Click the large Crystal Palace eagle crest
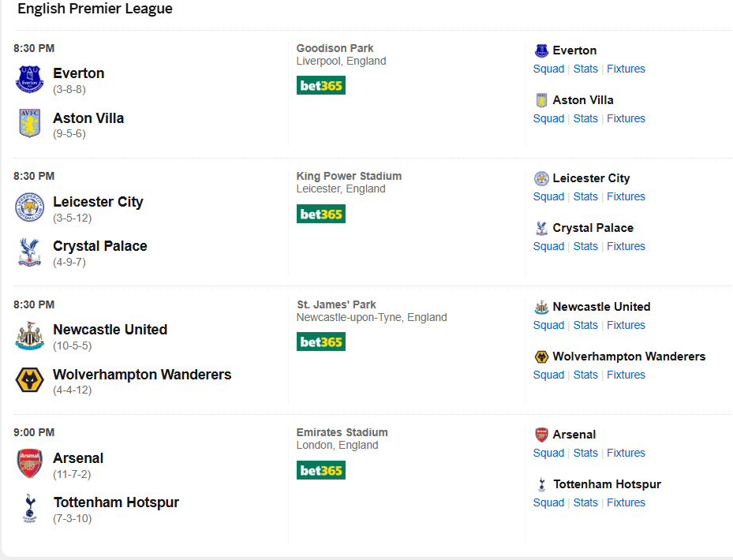 [x=30, y=252]
